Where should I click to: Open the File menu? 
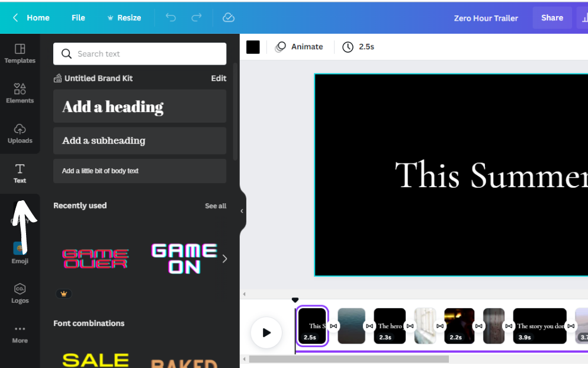[78, 18]
